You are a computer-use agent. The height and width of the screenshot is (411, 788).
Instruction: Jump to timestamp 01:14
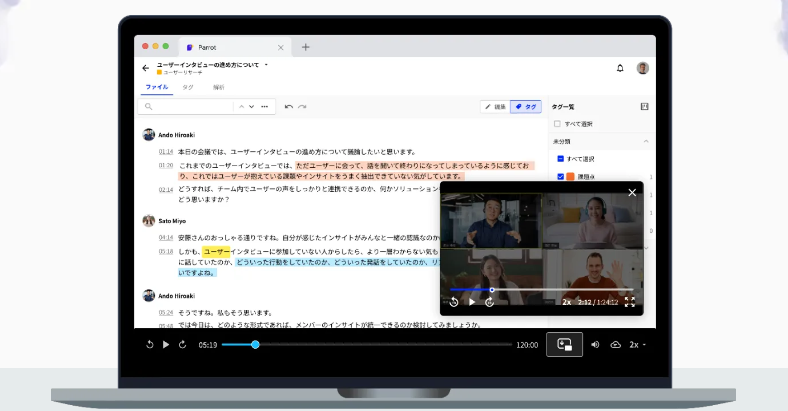166,152
